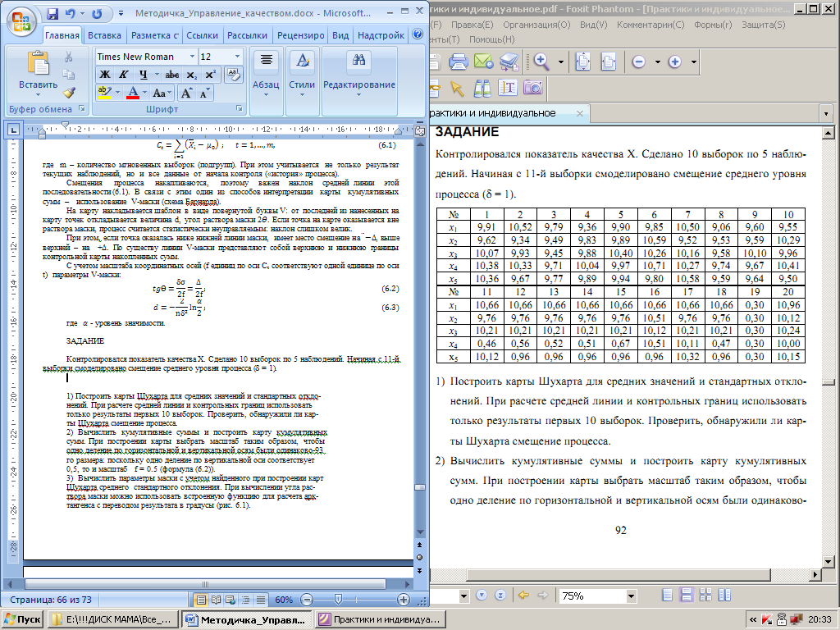Create PDF from scanner in Foxit

(509, 62)
